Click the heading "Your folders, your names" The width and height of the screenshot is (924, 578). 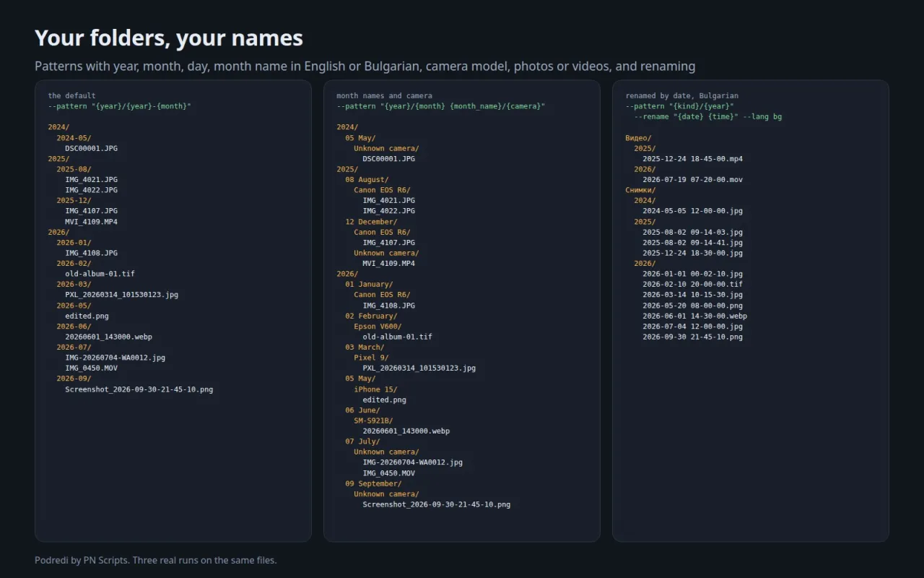[x=169, y=38]
